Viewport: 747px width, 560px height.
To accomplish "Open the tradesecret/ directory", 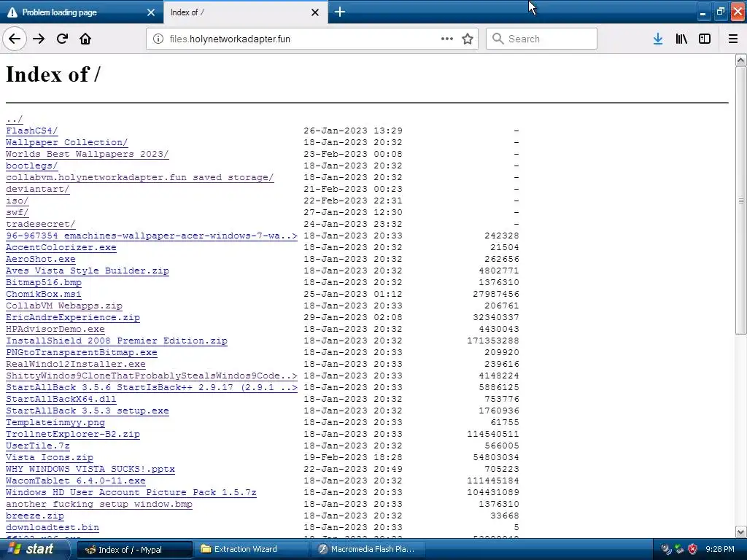I will click(41, 224).
